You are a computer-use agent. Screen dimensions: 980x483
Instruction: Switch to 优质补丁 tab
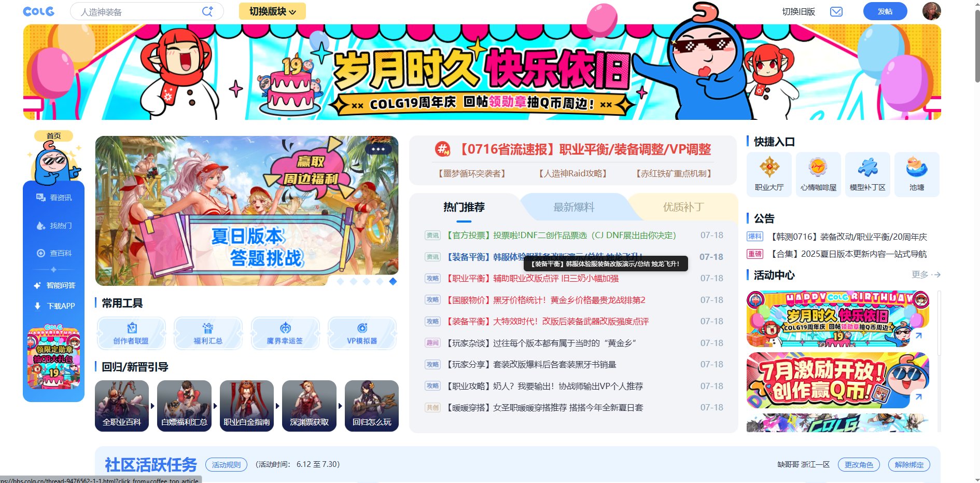683,207
